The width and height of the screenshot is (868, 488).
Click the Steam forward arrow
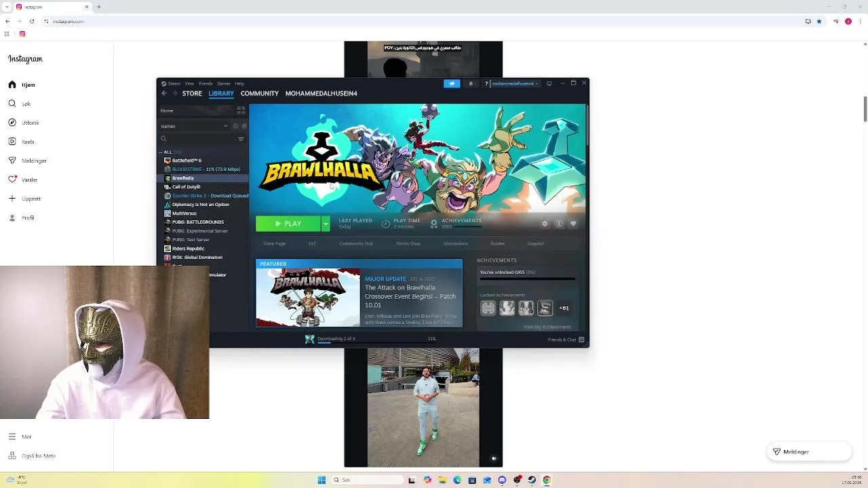[174, 94]
